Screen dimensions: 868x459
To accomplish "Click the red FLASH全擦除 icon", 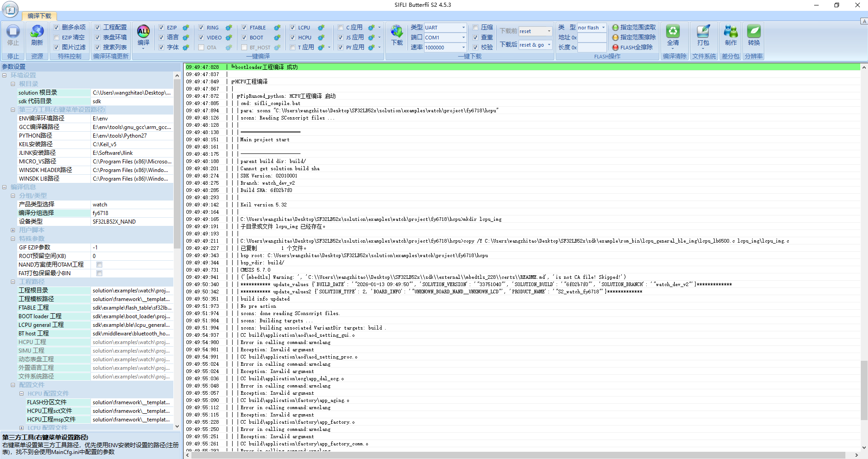I will pyautogui.click(x=615, y=48).
